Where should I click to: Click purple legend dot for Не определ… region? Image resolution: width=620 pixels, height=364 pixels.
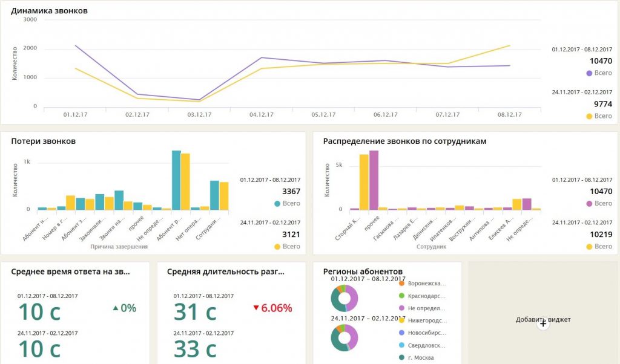pos(402,308)
